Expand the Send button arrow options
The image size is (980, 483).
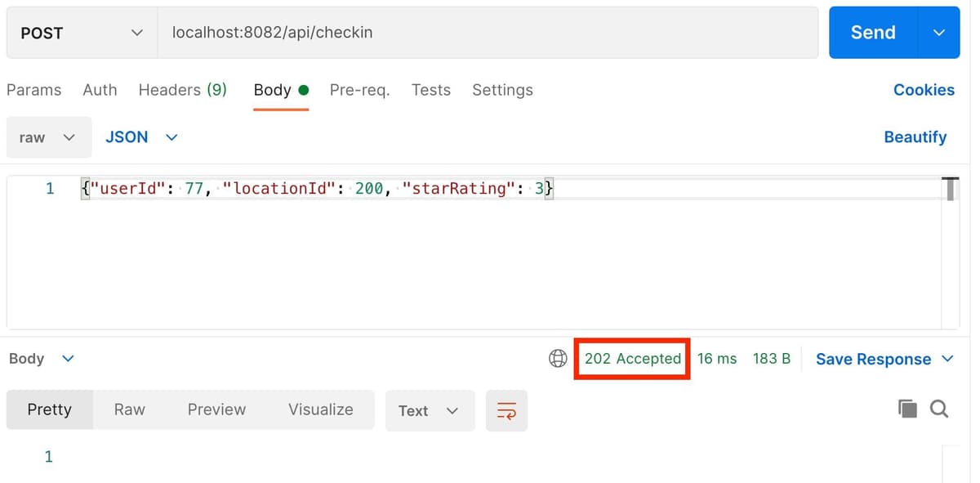pyautogui.click(x=939, y=33)
